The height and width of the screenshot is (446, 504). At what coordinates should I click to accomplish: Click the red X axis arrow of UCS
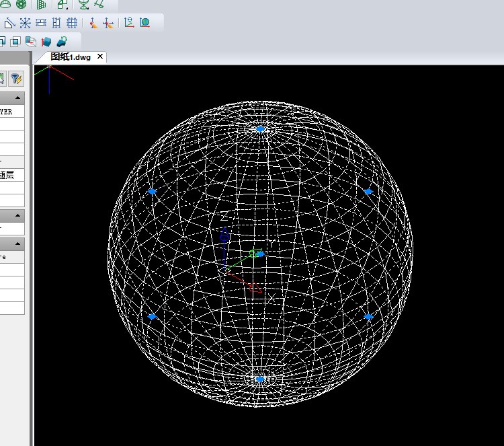point(255,288)
